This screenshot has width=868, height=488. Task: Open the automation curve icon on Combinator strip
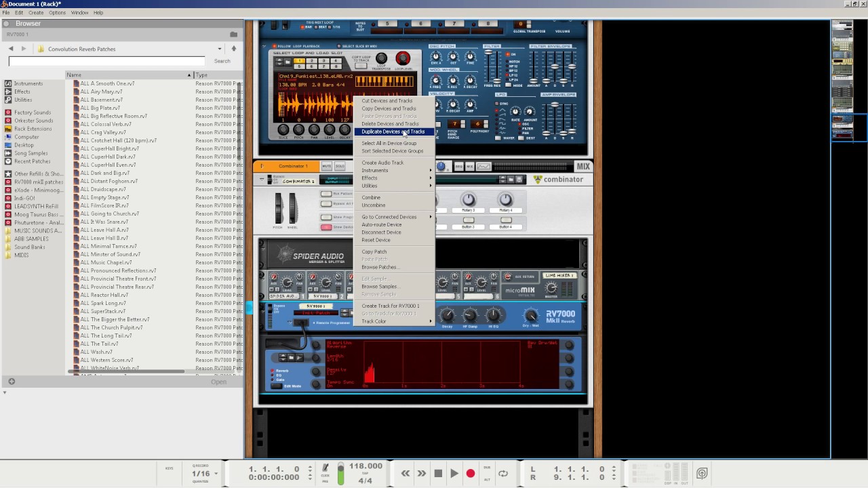point(484,167)
